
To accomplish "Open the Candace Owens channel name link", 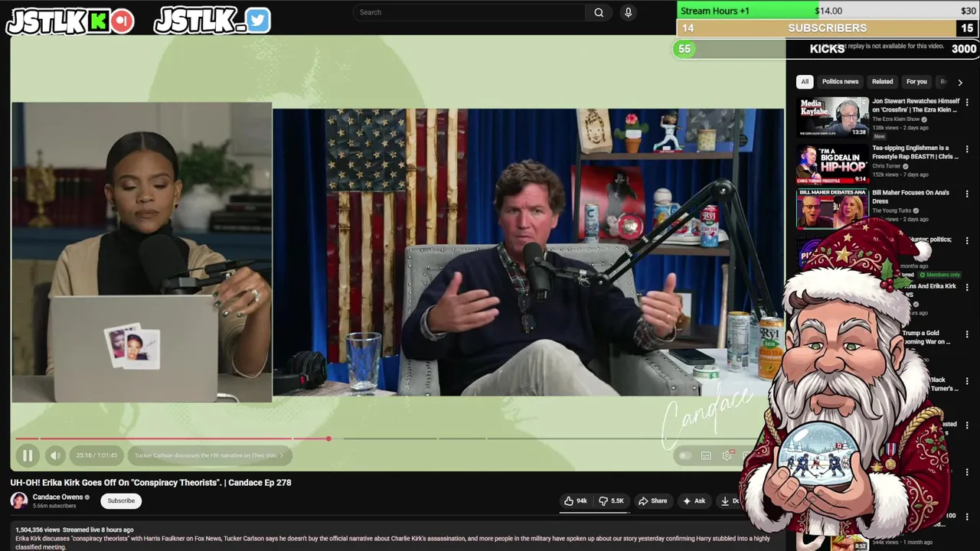I will tap(57, 497).
